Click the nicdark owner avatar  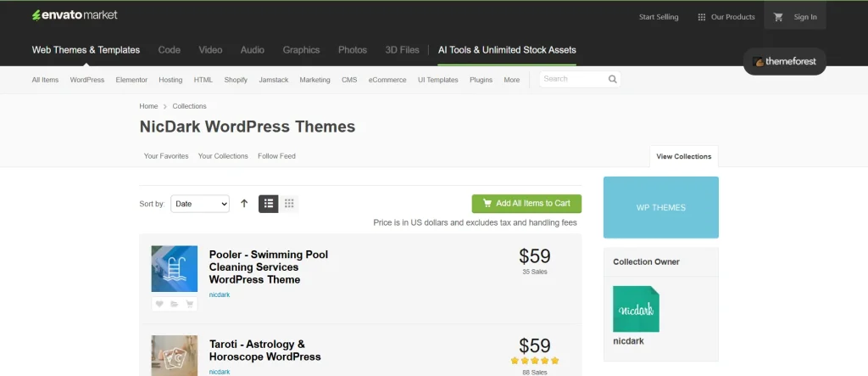(x=636, y=308)
